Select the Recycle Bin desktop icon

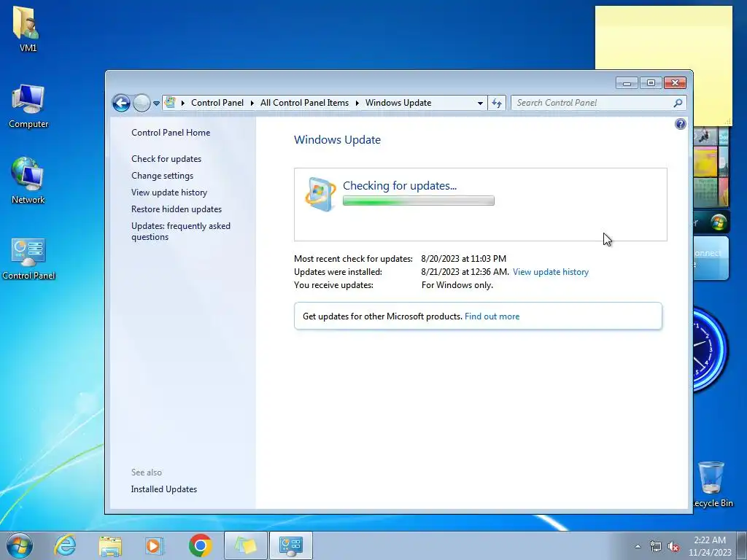[712, 484]
